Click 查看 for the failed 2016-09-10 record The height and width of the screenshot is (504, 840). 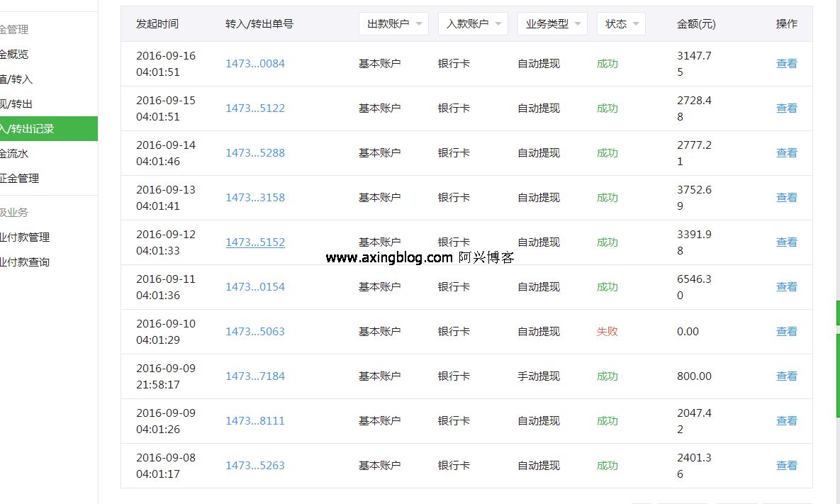(x=786, y=332)
